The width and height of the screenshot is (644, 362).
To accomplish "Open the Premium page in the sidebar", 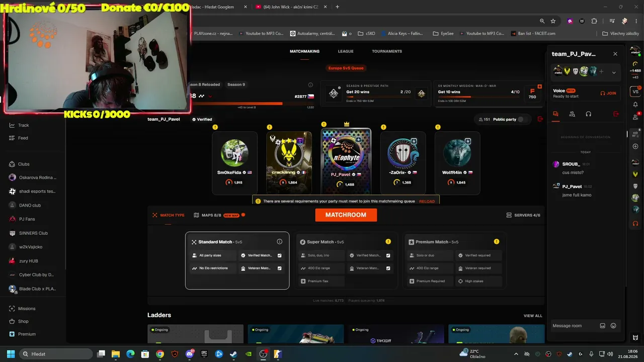I will 22,334.
